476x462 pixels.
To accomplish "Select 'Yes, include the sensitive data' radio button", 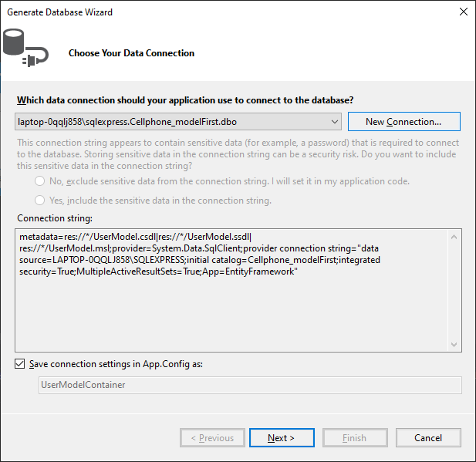I will [40, 201].
